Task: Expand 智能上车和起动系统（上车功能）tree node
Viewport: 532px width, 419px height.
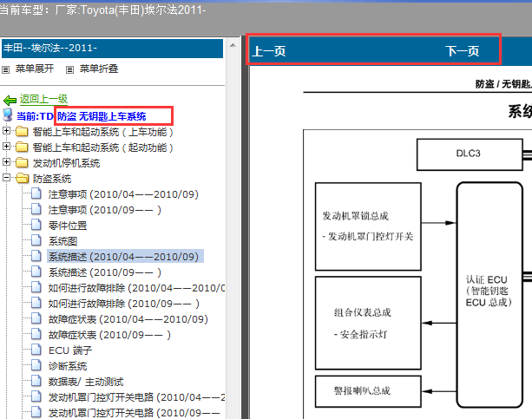Action: tap(6, 131)
